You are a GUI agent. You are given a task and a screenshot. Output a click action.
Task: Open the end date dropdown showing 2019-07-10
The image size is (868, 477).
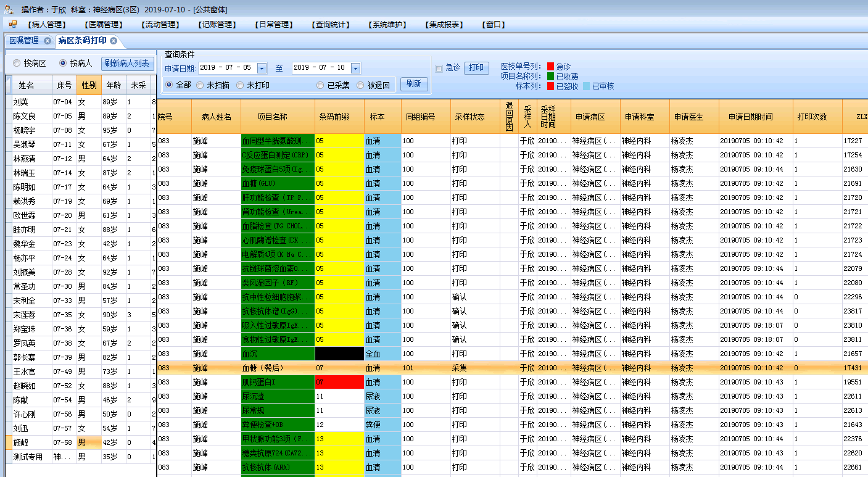[355, 68]
